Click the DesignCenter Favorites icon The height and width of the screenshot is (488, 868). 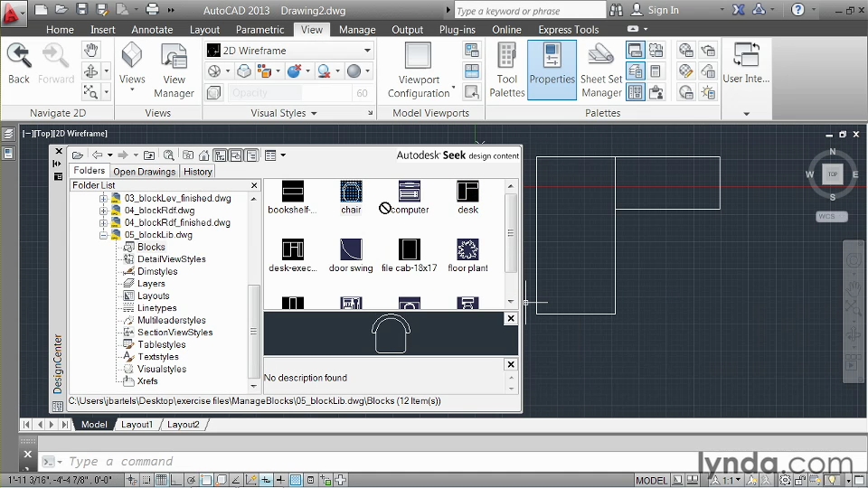click(188, 155)
